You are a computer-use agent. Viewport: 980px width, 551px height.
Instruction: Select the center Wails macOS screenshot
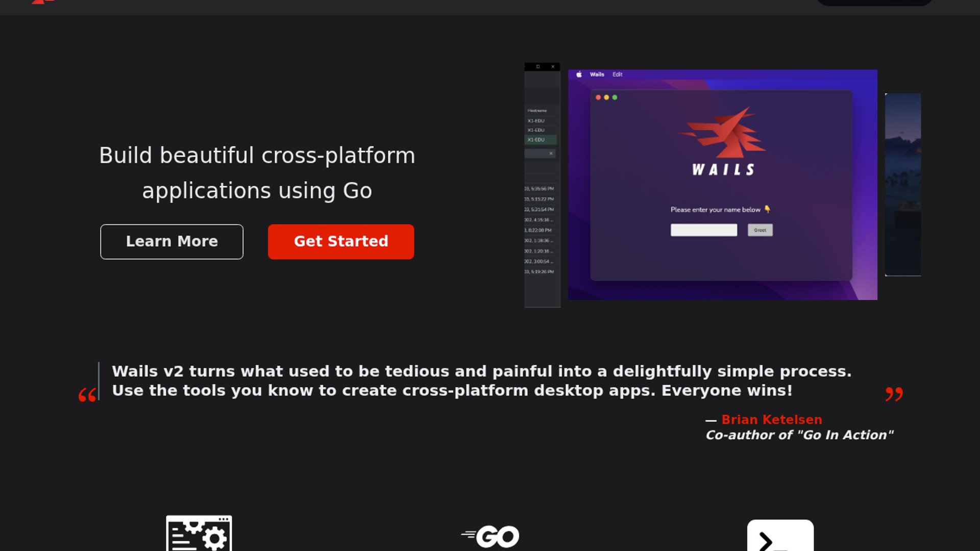tap(722, 185)
